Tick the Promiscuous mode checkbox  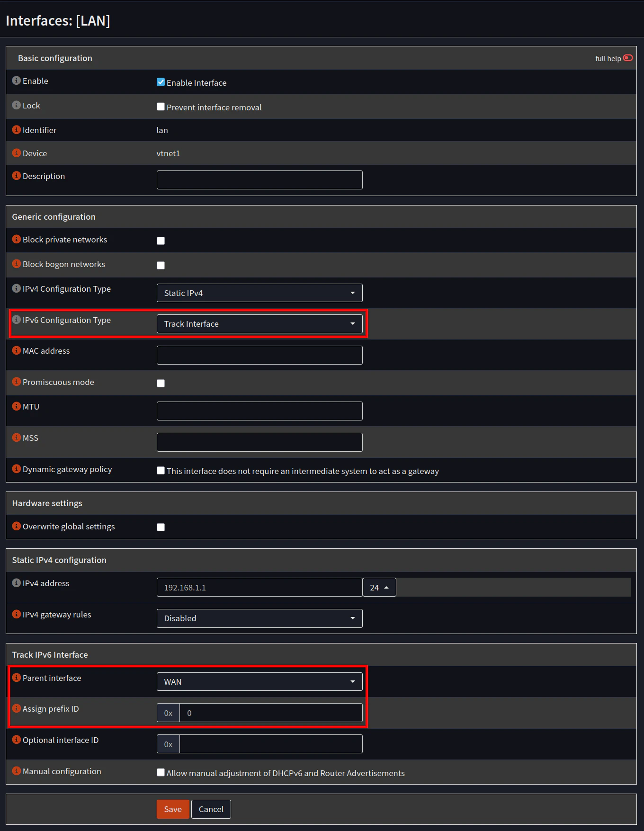pos(161,383)
